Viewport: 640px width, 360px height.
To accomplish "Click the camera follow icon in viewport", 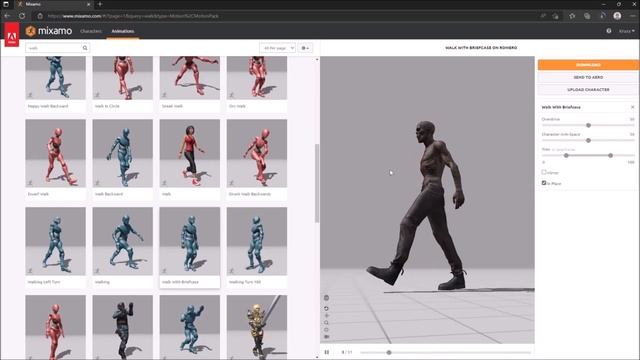I will pos(327,337).
